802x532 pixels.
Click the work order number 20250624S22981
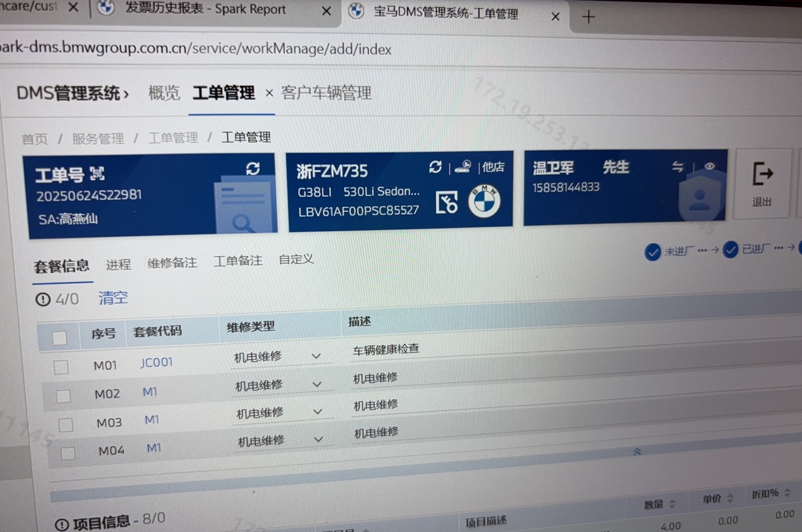pyautogui.click(x=89, y=196)
